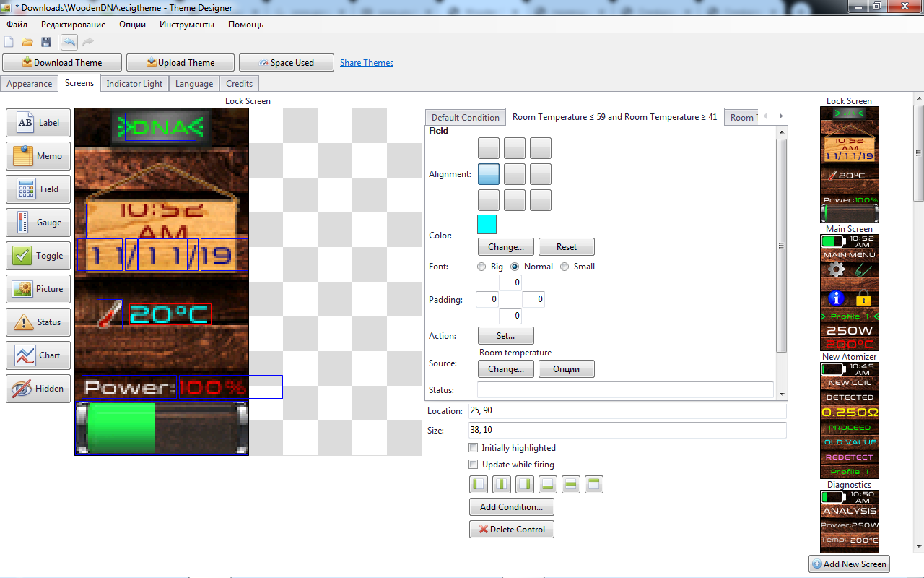
Task: Open existing theme folder icon
Action: (x=27, y=43)
